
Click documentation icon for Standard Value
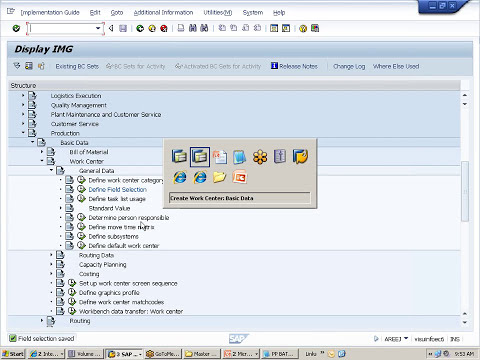[x=69, y=208]
